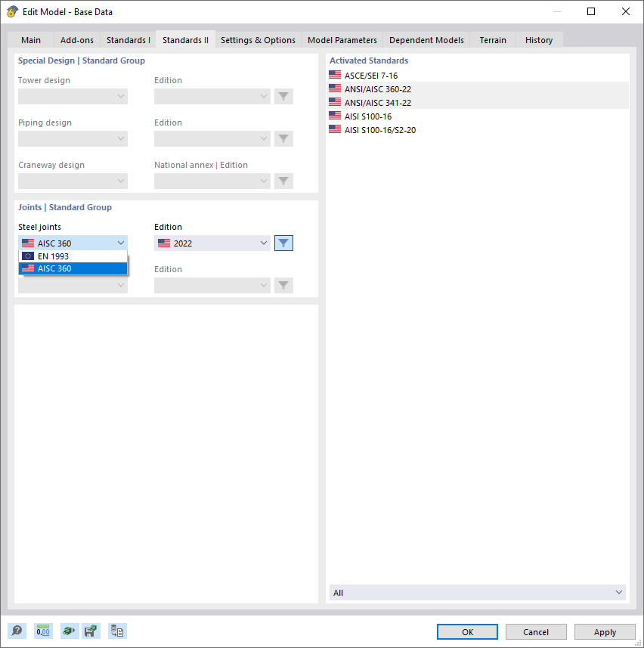Open the Edition 2022 dropdown
This screenshot has width=644, height=648.
point(212,243)
